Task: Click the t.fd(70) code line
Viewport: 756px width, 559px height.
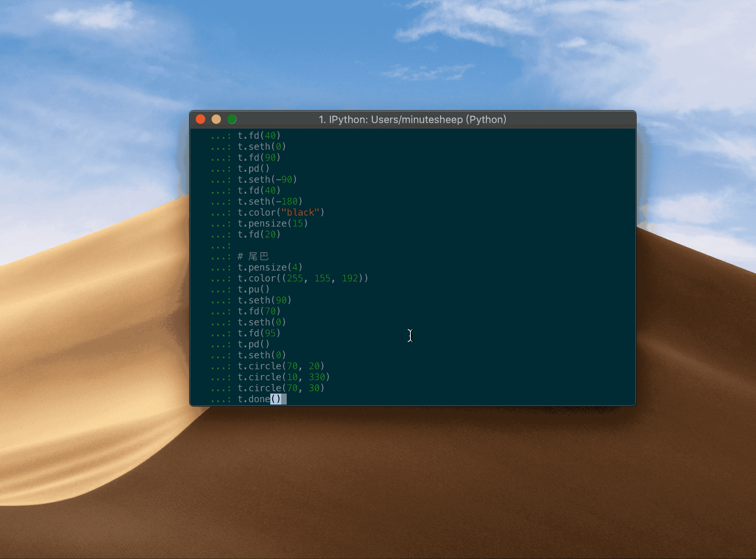Action: (259, 311)
